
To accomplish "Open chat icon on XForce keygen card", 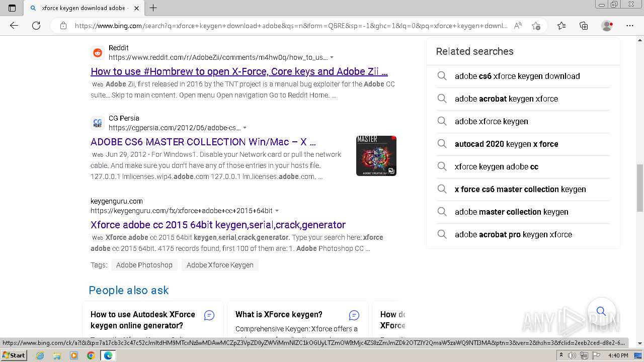I will pos(354,315).
